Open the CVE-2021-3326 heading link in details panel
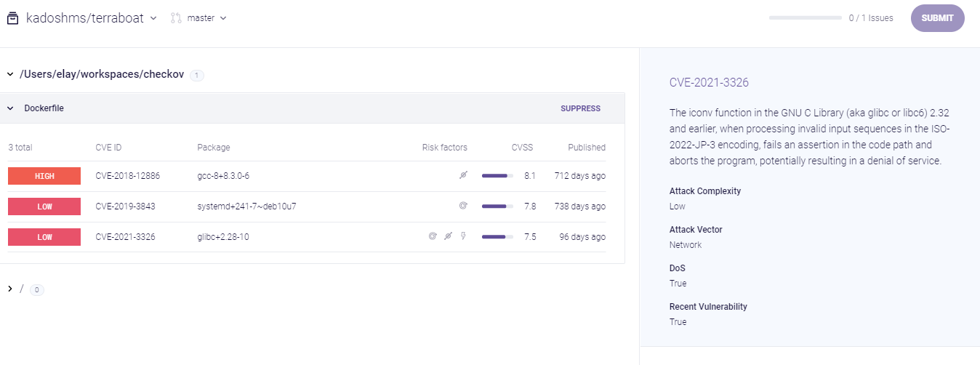Viewport: 980px width, 365px height. [x=708, y=83]
